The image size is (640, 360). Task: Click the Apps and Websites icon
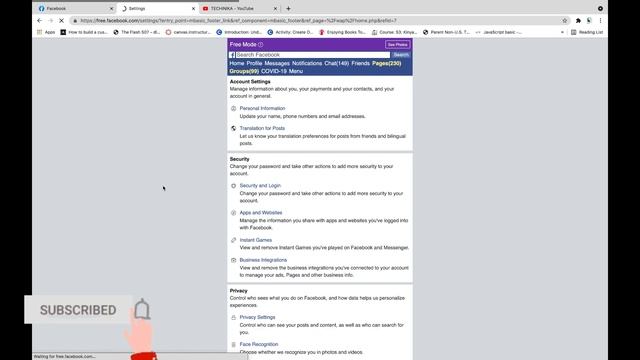click(233, 213)
